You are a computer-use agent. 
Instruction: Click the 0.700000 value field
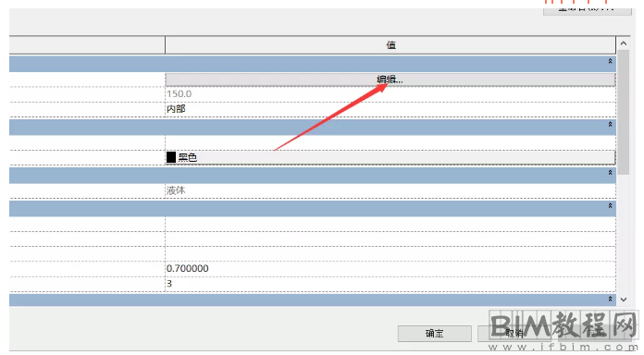[390, 268]
